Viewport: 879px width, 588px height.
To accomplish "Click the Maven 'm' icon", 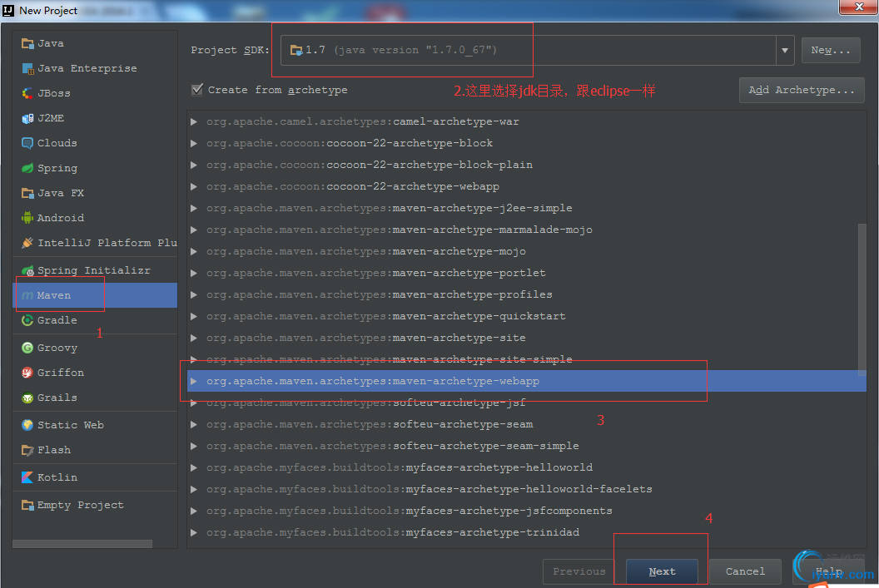I will tap(27, 295).
